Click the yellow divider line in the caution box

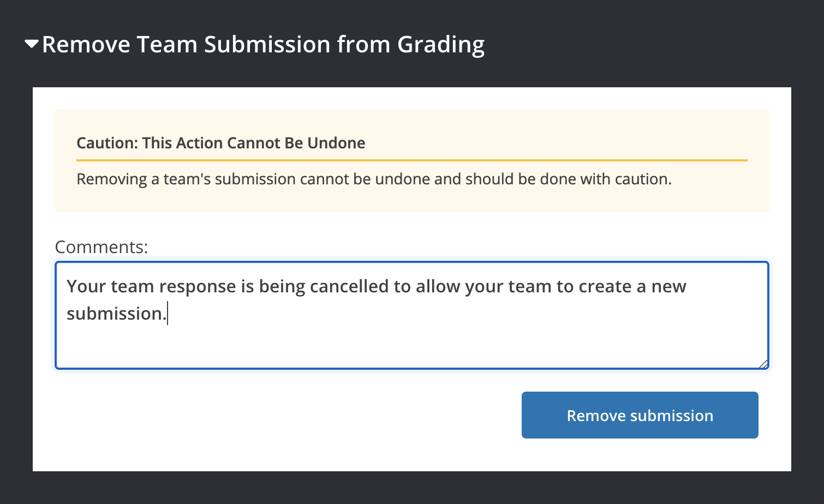pos(412,160)
